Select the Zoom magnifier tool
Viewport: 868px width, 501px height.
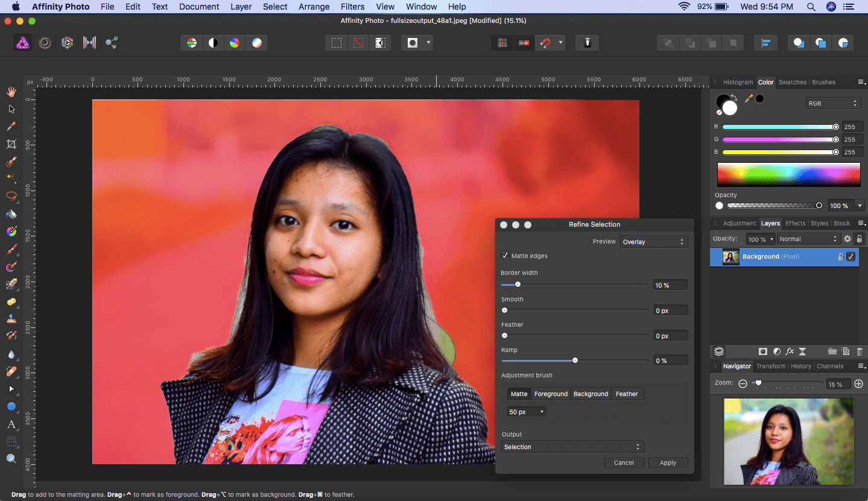coord(11,459)
